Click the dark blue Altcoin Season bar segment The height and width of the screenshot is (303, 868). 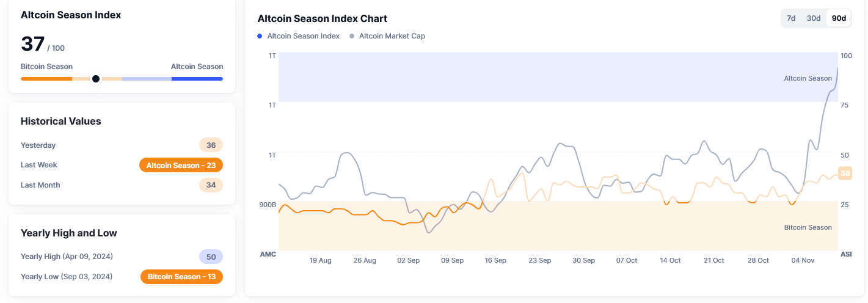(197, 79)
